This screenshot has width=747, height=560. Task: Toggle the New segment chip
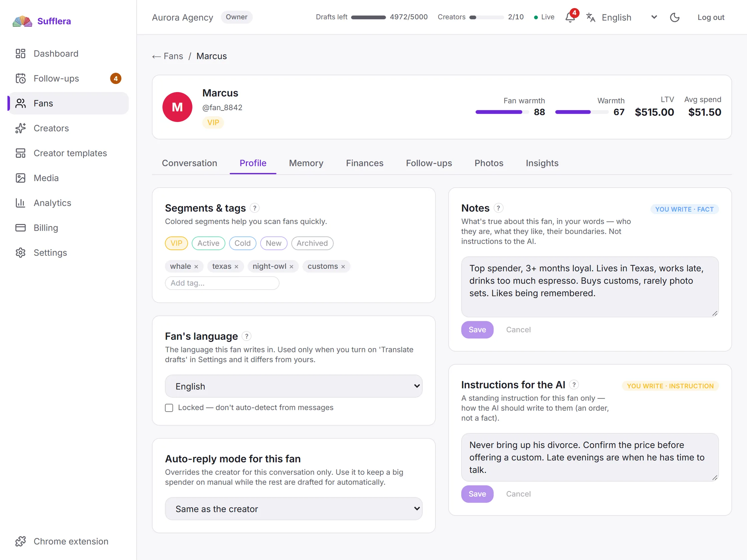(x=273, y=243)
